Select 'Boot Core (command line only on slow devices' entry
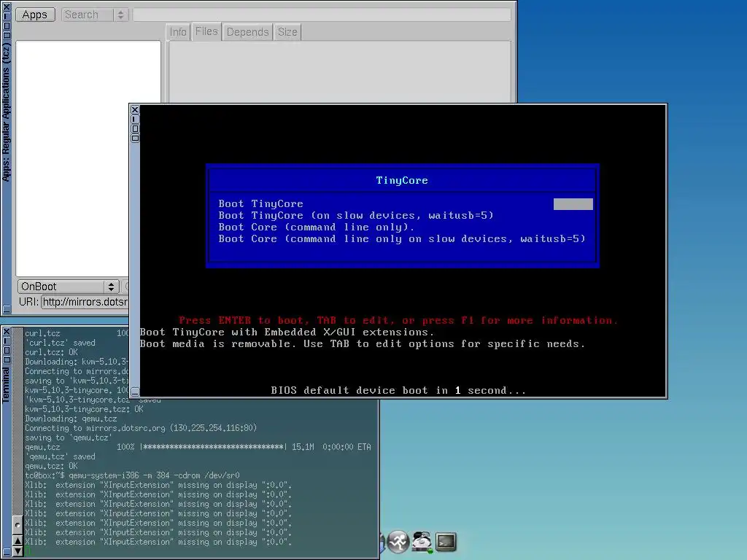Viewport: 747px width, 560px height. tap(402, 239)
